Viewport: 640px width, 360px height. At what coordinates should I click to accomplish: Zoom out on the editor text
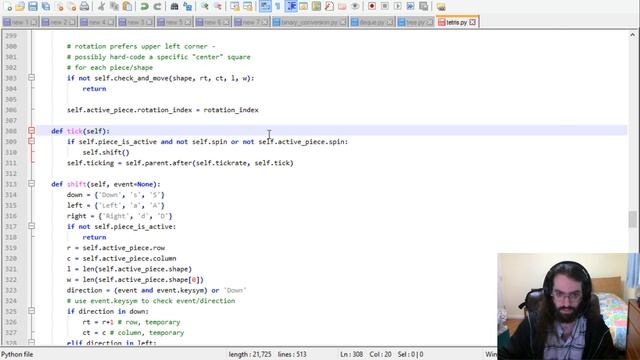click(x=218, y=6)
